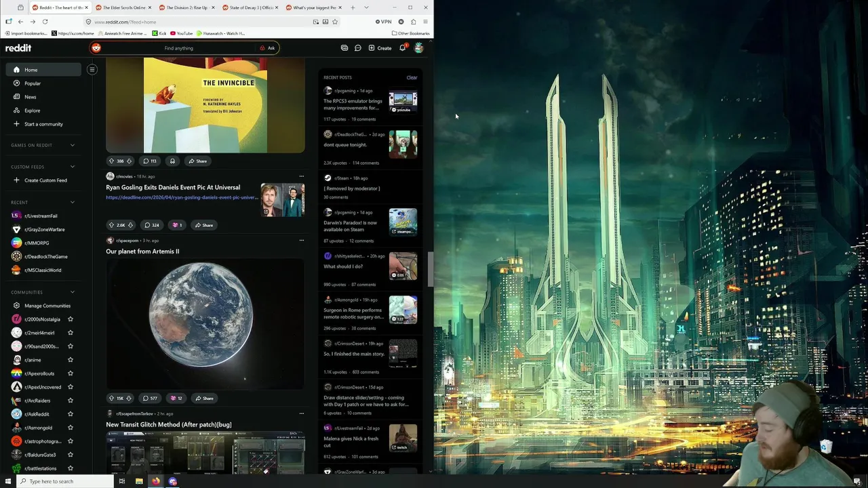The image size is (868, 488).
Task: Open the Earth image on Artemis II post
Action: 205,324
